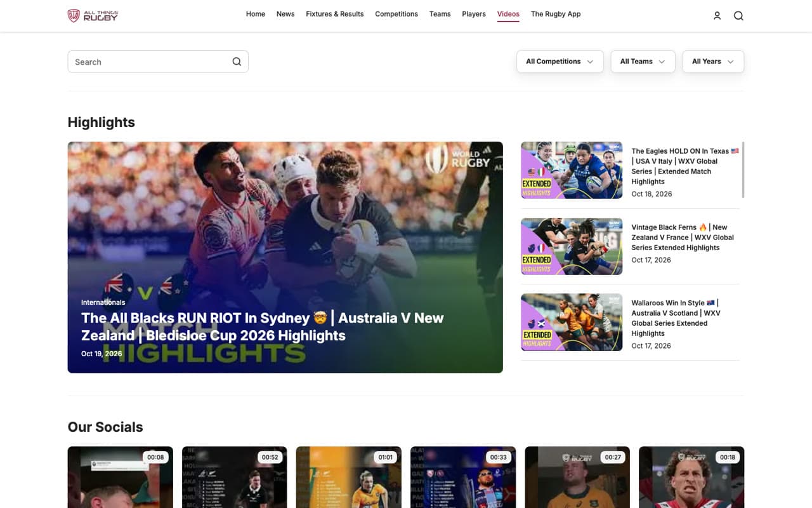Open USA V Italy extended highlights thumbnail

[572, 170]
